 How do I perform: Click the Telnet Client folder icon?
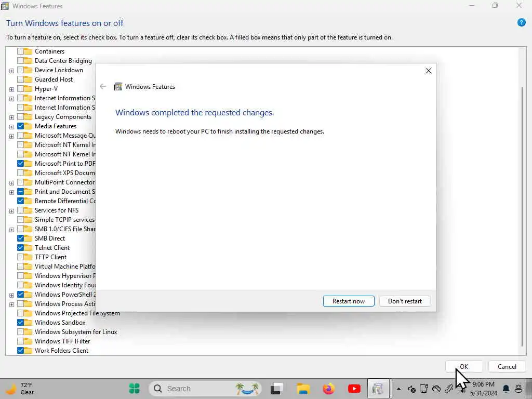(x=28, y=248)
